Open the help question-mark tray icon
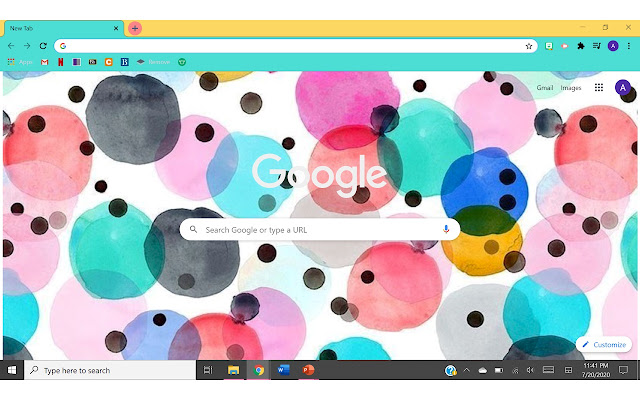640x400 pixels. click(451, 371)
